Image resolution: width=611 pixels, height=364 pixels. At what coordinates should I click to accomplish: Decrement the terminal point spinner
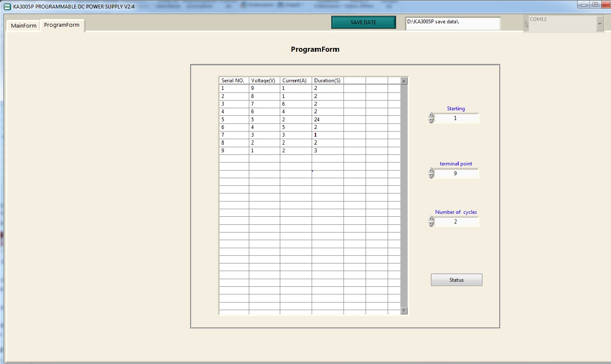point(431,176)
